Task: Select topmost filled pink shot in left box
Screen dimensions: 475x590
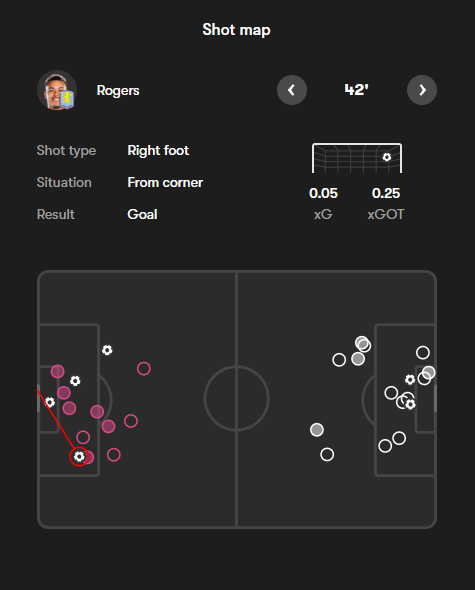Action: pyautogui.click(x=58, y=371)
